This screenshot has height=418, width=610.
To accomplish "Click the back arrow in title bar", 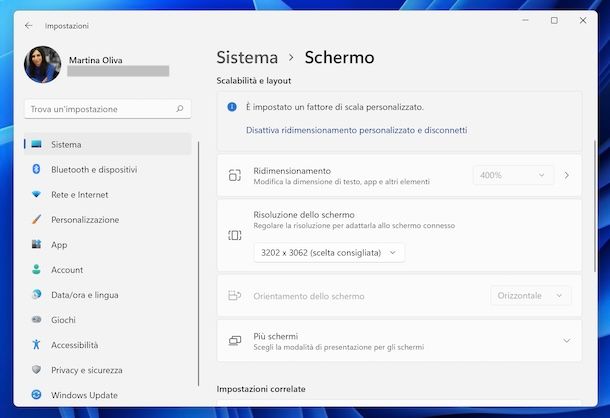I will (x=28, y=25).
